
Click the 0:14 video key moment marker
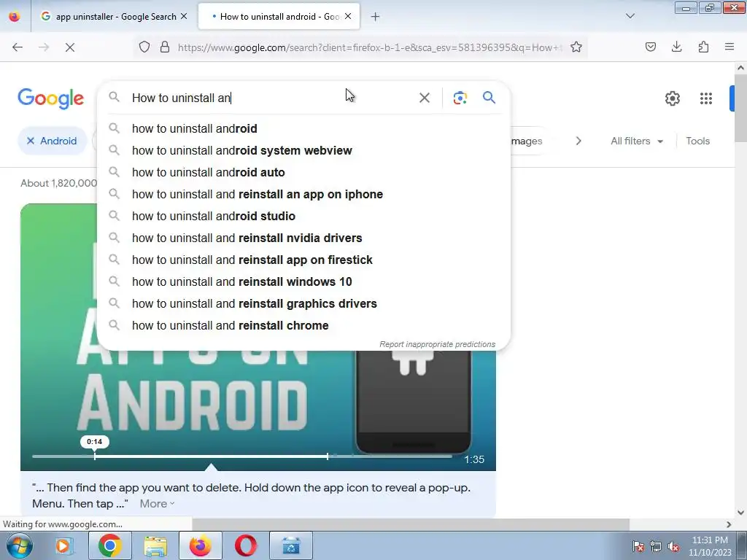(x=94, y=442)
